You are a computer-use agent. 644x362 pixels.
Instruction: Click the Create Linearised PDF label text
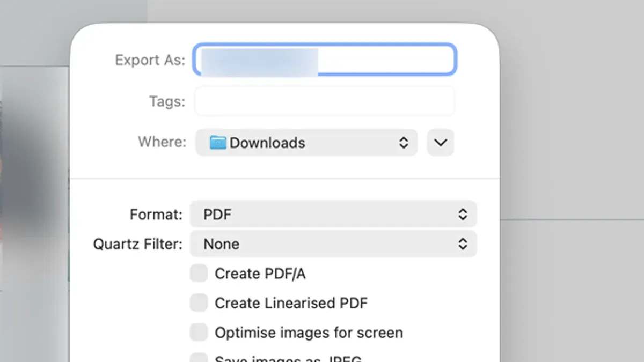[291, 303]
